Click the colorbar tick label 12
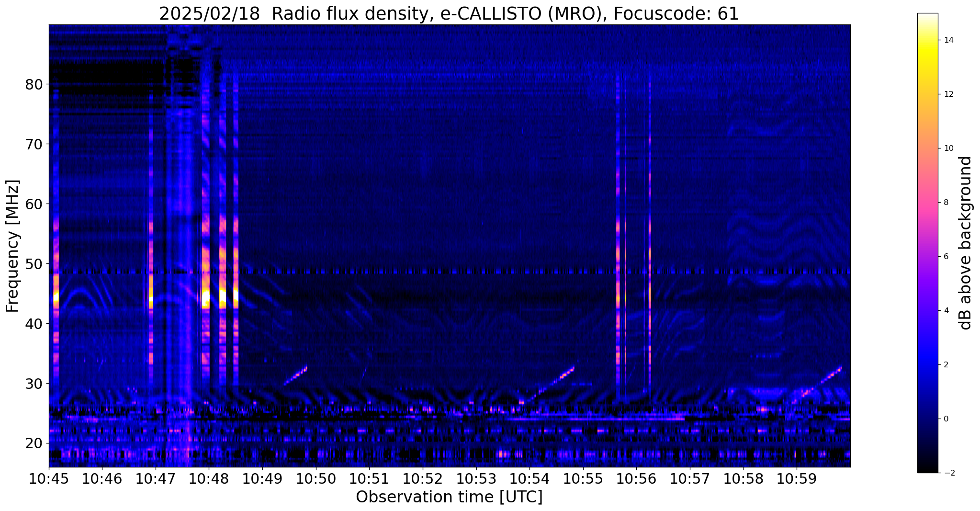This screenshot has height=511, width=980. point(948,94)
